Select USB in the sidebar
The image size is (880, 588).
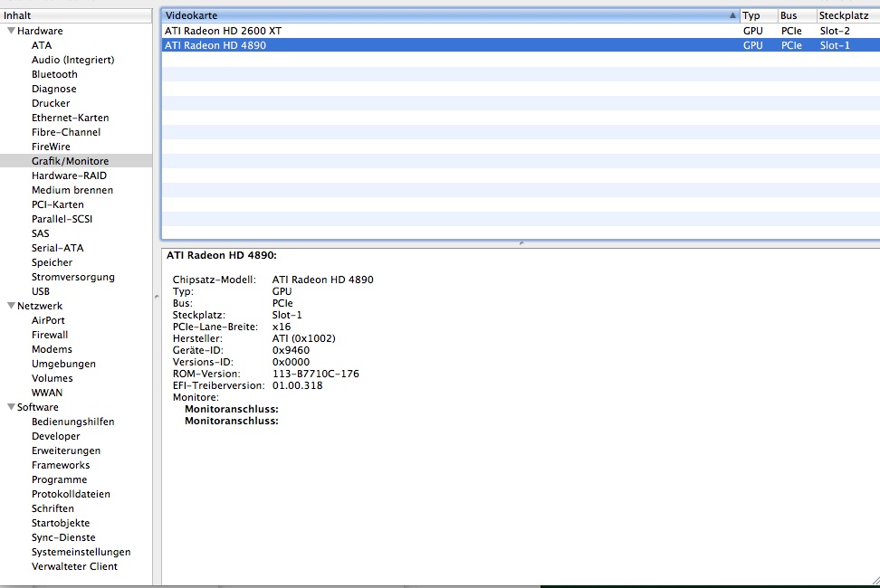tap(41, 291)
